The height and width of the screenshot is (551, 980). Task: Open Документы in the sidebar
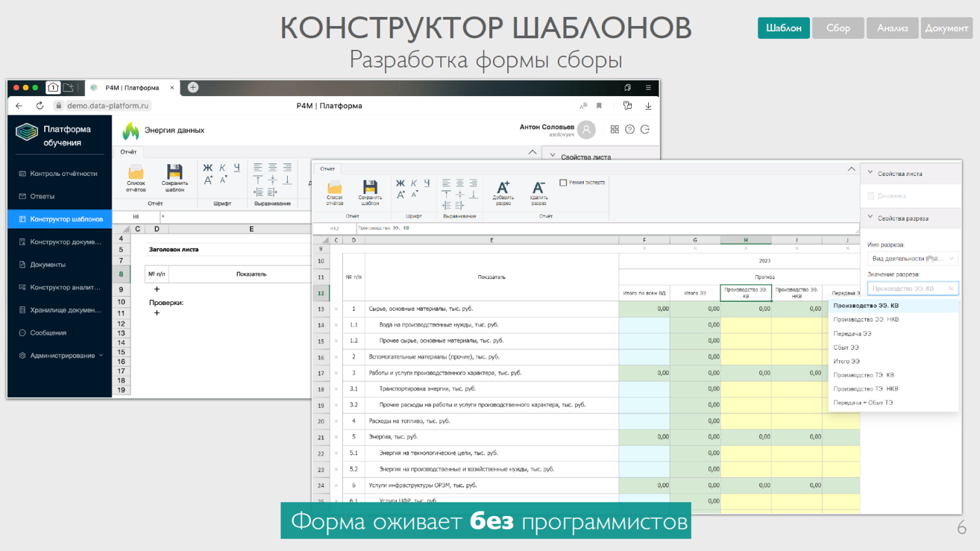pyautogui.click(x=60, y=264)
